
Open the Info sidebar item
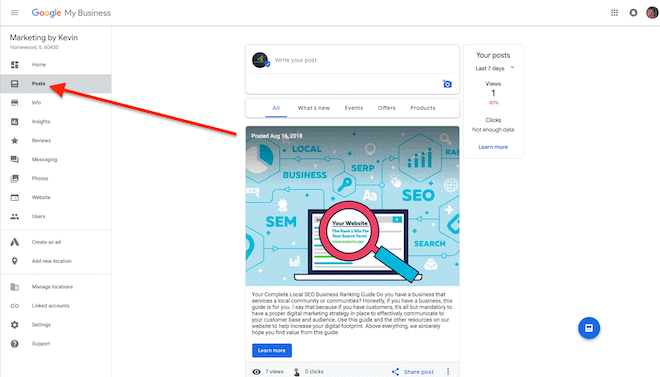point(56,103)
